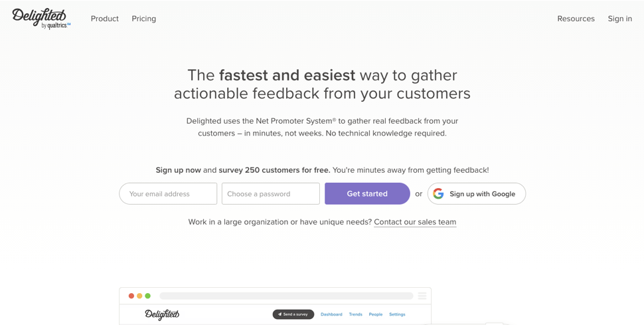Focus the Your email address field

(x=168, y=194)
